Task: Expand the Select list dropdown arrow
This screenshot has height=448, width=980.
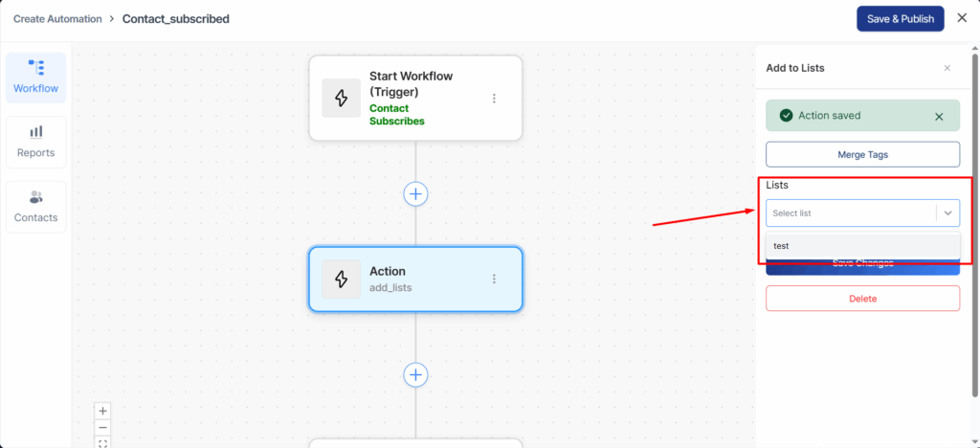Action: click(947, 213)
